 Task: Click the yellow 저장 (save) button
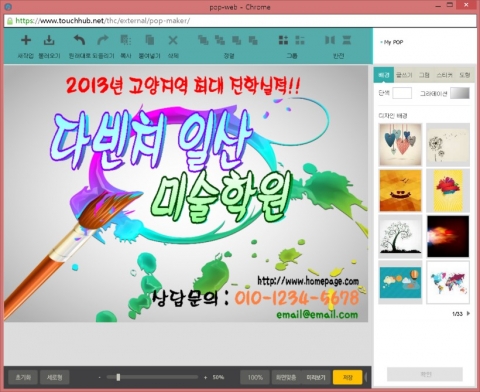(x=347, y=377)
